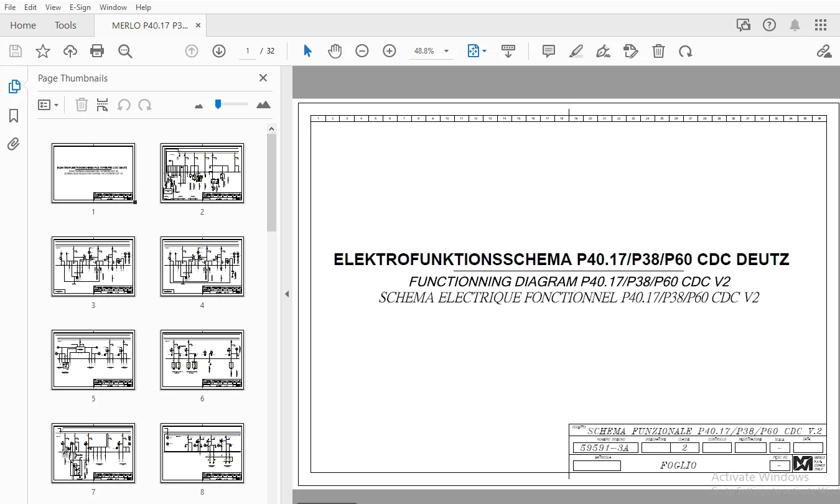Image resolution: width=840 pixels, height=504 pixels.
Task: Open the Window menu
Action: tap(113, 7)
